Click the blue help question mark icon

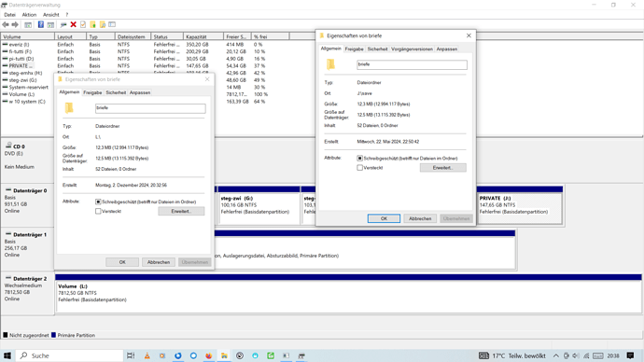(x=41, y=24)
